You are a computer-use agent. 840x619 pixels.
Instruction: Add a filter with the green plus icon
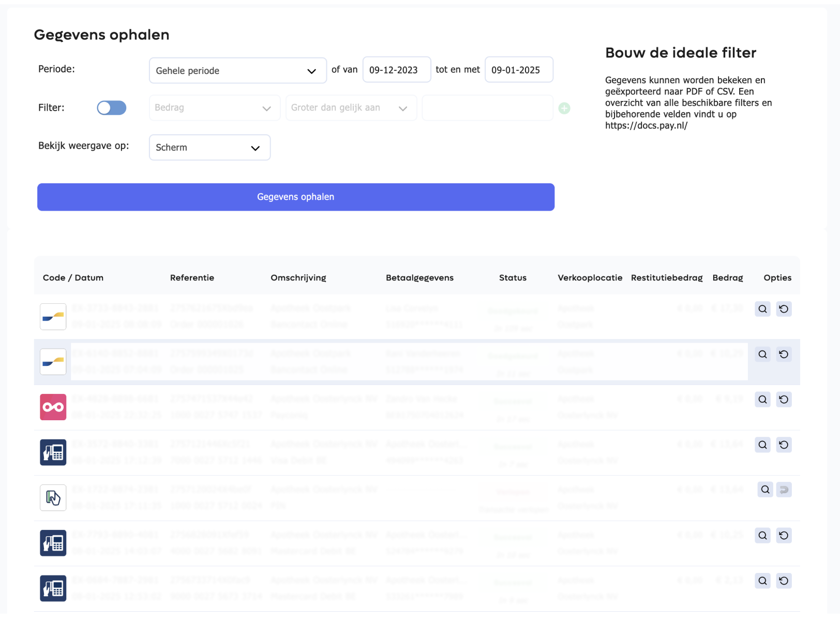click(564, 108)
